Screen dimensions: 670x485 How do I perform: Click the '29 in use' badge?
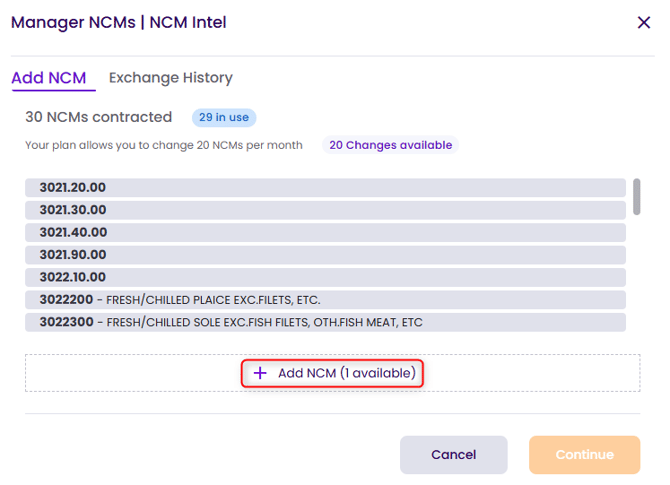tap(224, 118)
